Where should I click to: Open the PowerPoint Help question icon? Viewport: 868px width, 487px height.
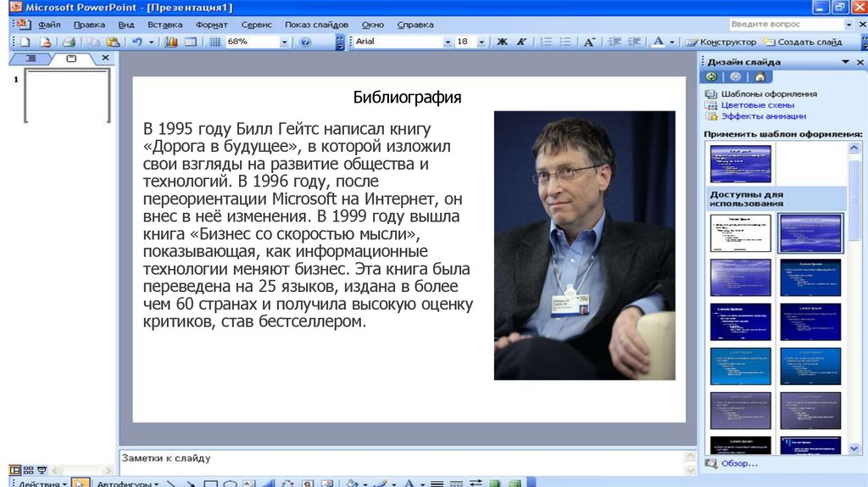304,42
